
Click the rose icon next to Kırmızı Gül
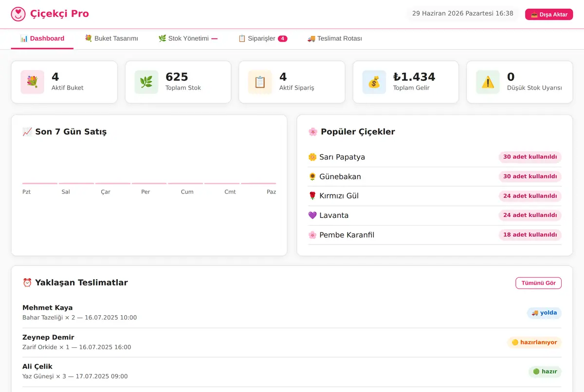tap(312, 196)
